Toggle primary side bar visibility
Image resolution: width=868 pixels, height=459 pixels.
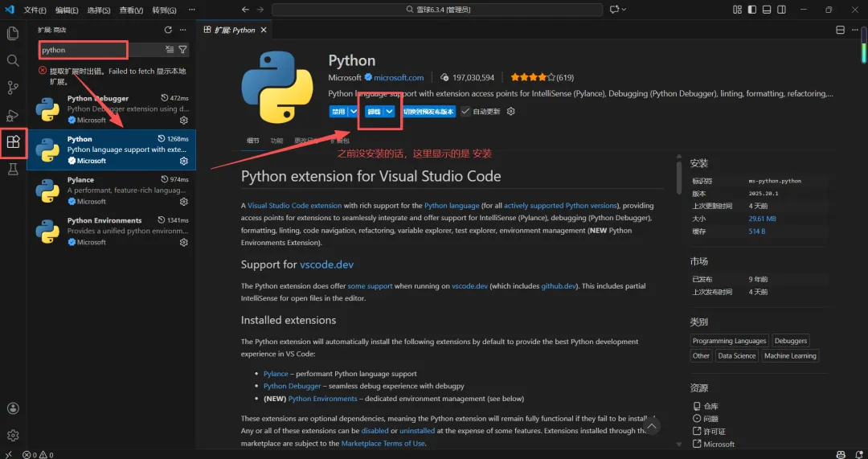[x=751, y=10]
